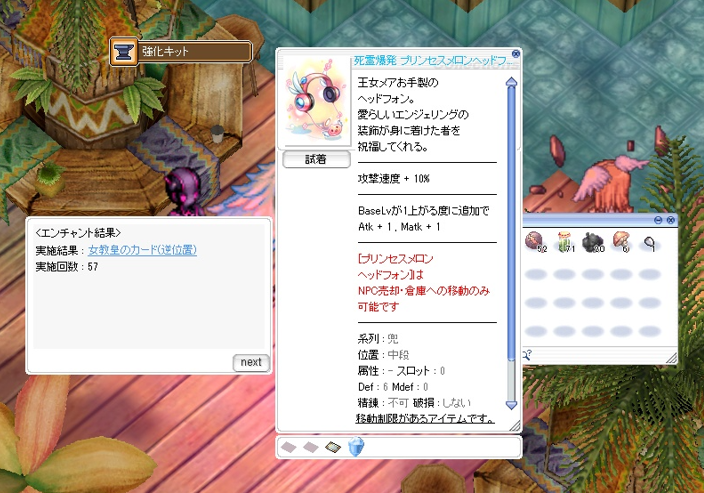The height and width of the screenshot is (493, 704).
Task: Click the pink-winged orange-haired character
Action: click(611, 184)
